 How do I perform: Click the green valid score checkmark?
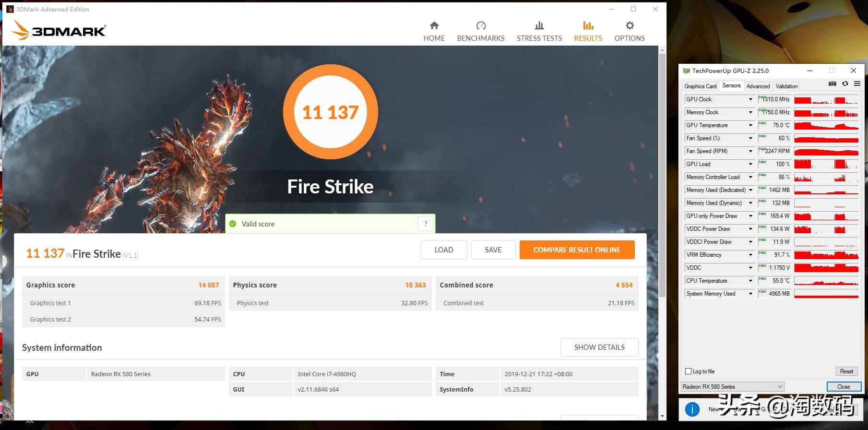(233, 224)
